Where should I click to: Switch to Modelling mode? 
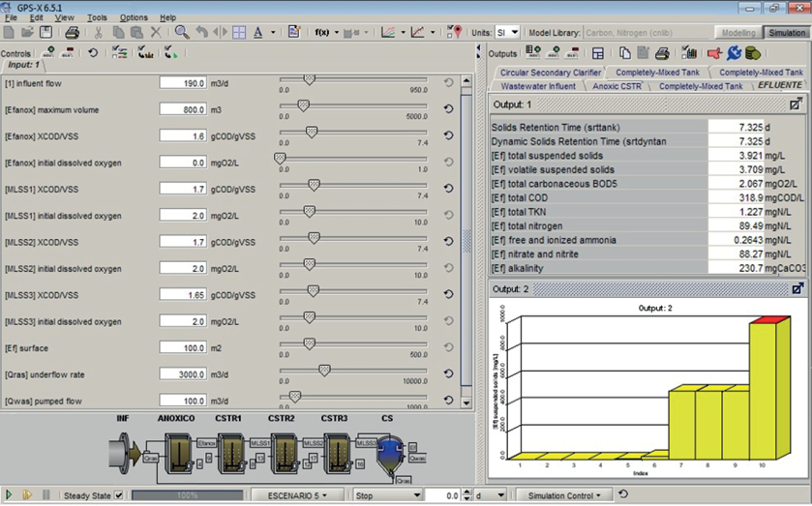click(x=738, y=32)
